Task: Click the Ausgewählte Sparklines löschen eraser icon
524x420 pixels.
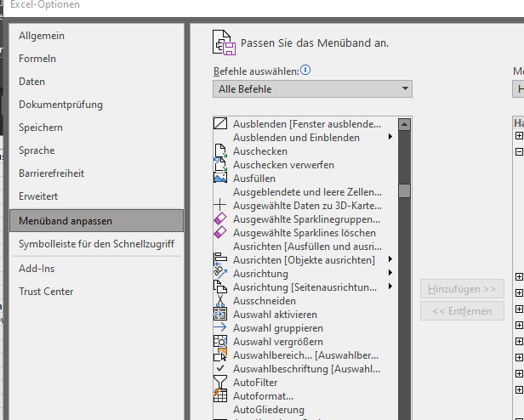Action: tap(220, 232)
